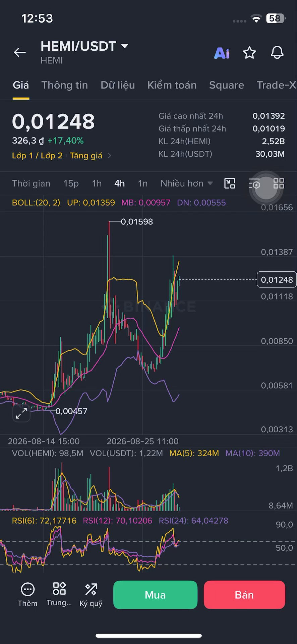Tap the MA(5): 324M volume label

click(x=194, y=453)
